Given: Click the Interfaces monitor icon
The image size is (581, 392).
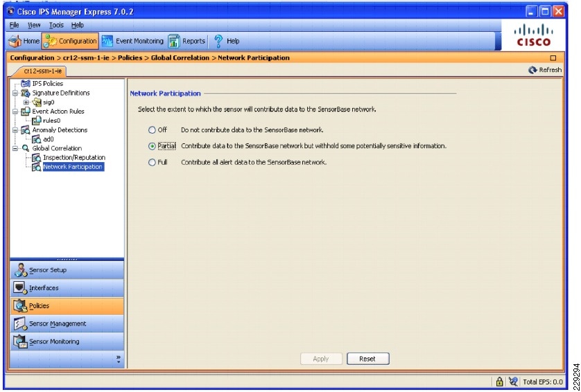Looking at the screenshot, I should coord(20,288).
